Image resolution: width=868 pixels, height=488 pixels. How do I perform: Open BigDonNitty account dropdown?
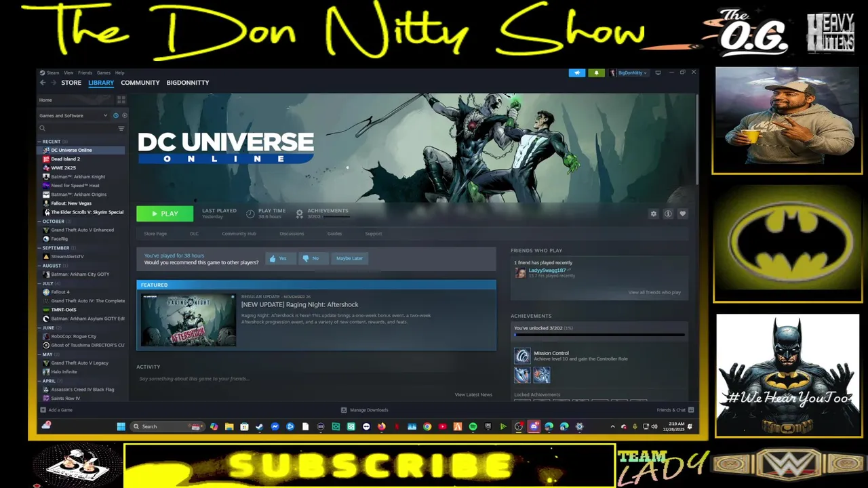coord(629,73)
